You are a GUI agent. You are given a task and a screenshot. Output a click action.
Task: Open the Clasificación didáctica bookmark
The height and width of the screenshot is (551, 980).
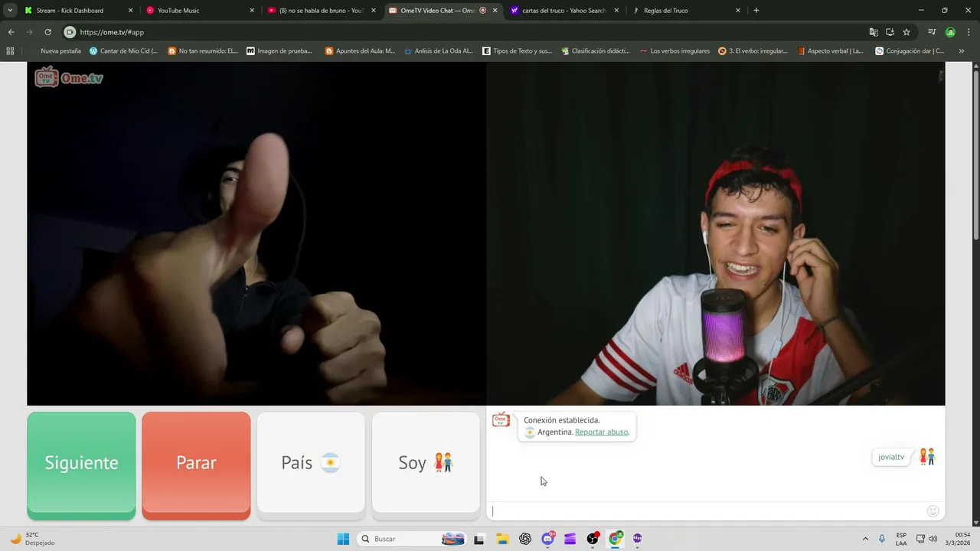point(595,51)
